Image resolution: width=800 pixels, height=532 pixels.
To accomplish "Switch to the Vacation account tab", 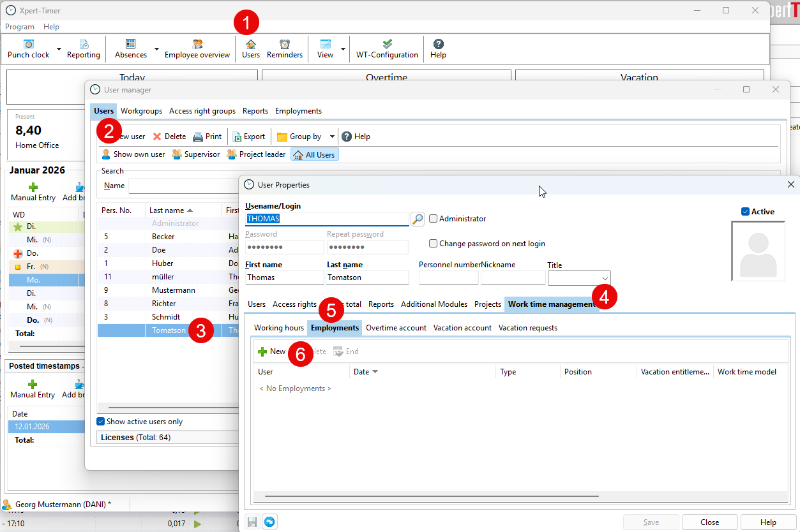I will pos(462,328).
